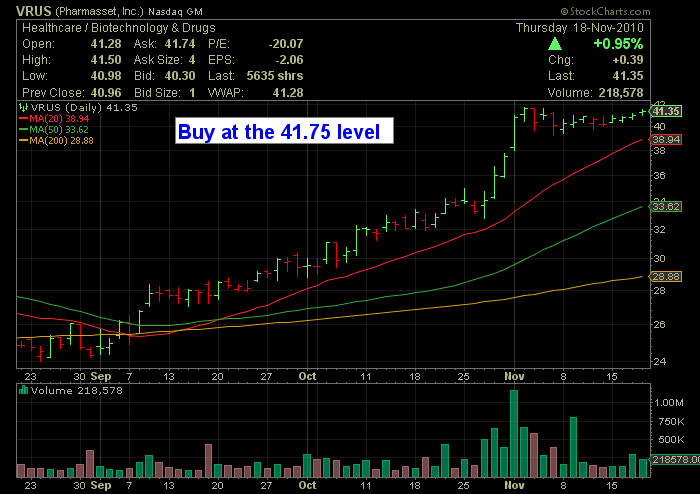Click the Thursday 18-Nov-2010 date header
700x494 pixels.
click(598, 29)
